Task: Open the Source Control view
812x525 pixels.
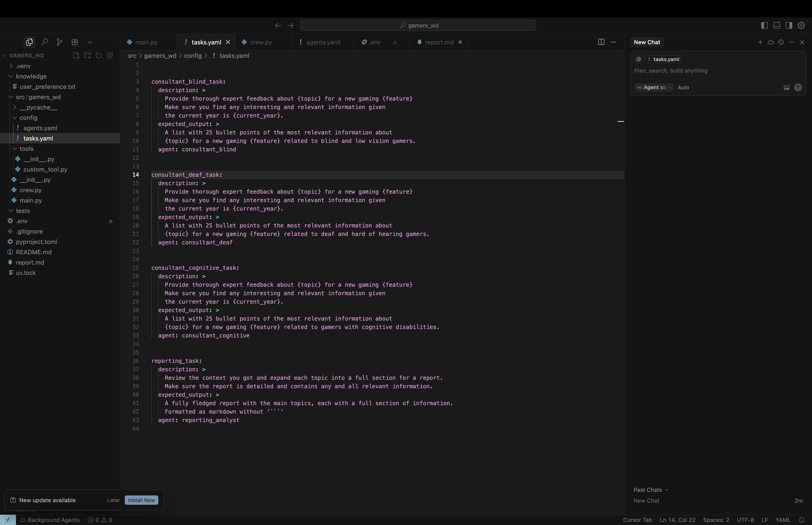Action: point(60,42)
